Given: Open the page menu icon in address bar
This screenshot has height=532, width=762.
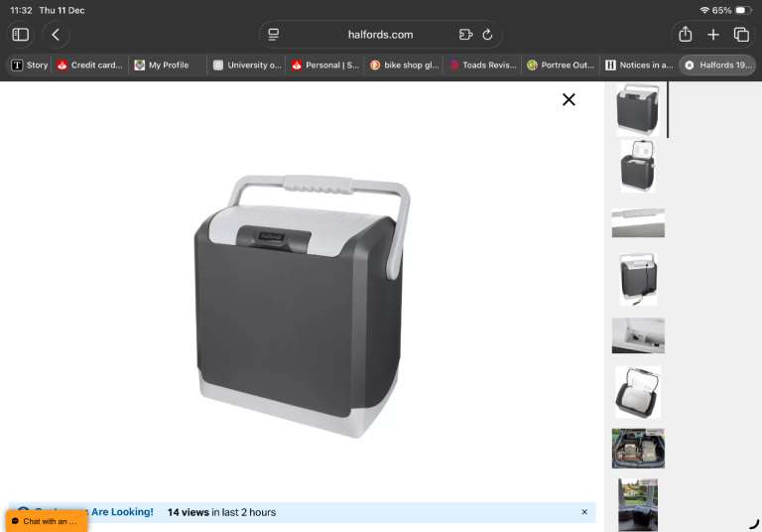Looking at the screenshot, I should (274, 35).
